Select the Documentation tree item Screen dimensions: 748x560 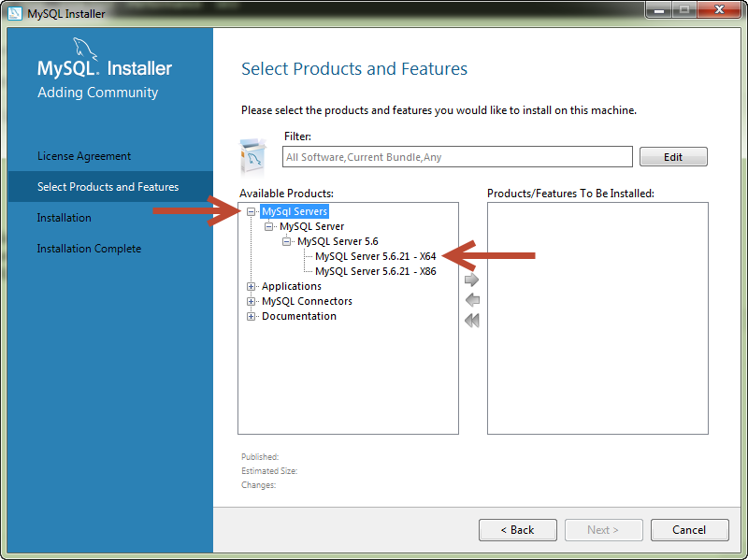[298, 316]
